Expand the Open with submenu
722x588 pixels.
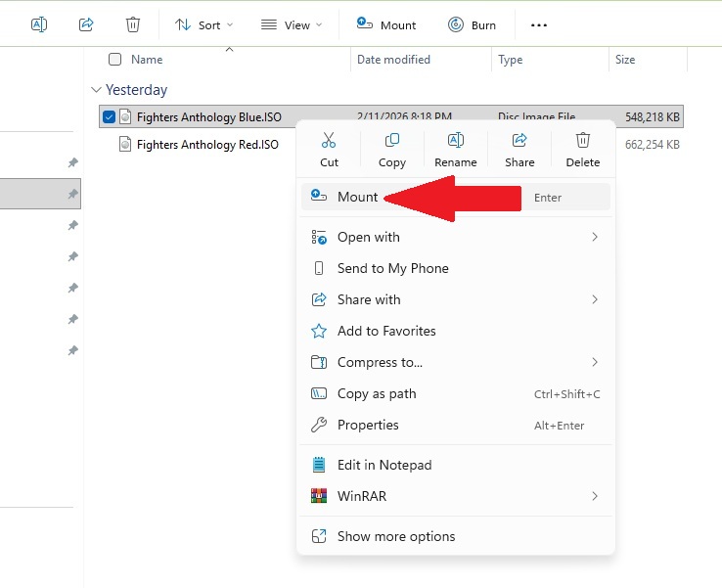(455, 237)
